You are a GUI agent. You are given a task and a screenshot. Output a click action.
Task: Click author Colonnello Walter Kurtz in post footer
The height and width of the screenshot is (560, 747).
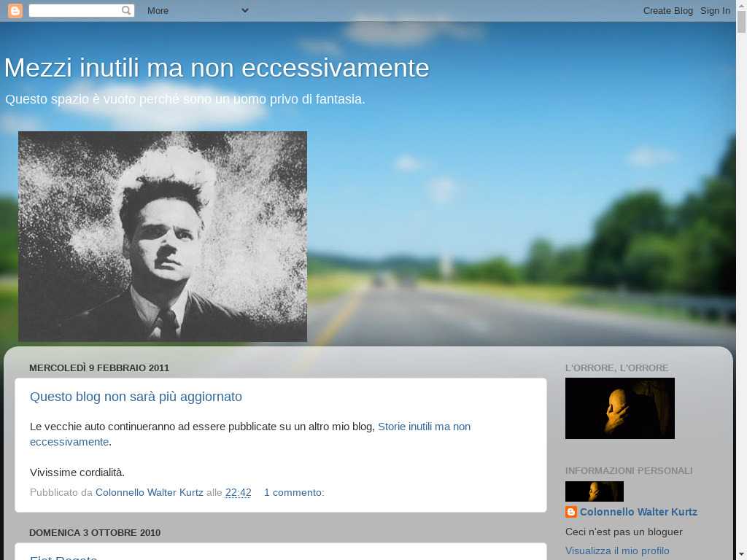pyautogui.click(x=149, y=492)
